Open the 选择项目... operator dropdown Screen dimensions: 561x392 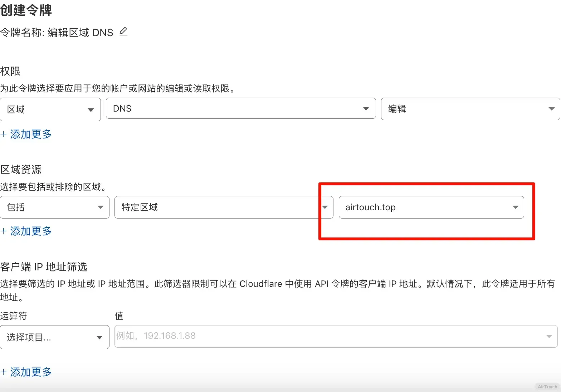[x=54, y=337]
